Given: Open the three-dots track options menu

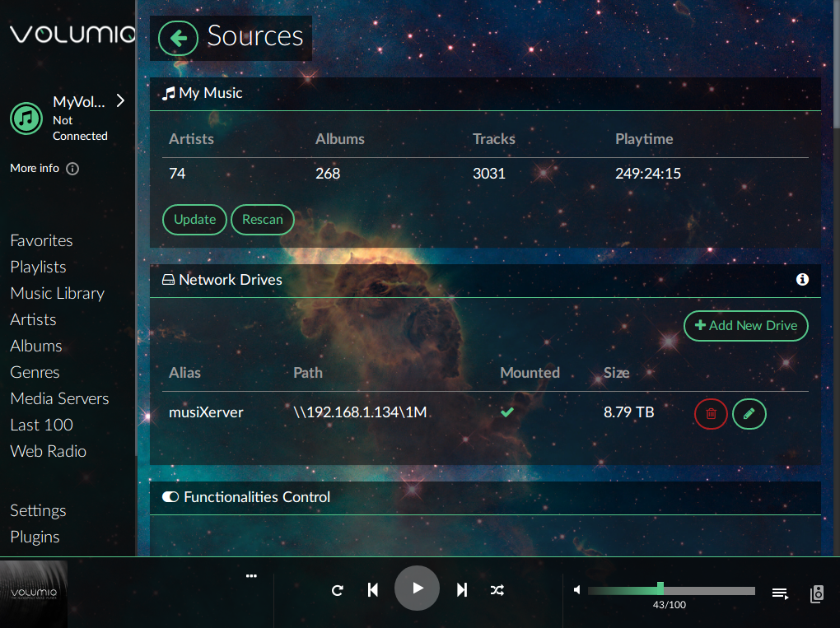Looking at the screenshot, I should pos(251,576).
